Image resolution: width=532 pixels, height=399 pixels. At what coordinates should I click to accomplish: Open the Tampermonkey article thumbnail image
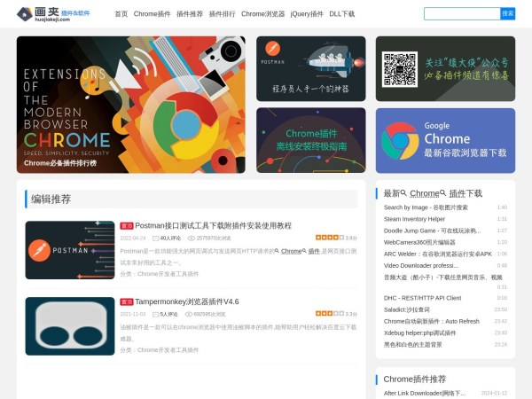70,325
